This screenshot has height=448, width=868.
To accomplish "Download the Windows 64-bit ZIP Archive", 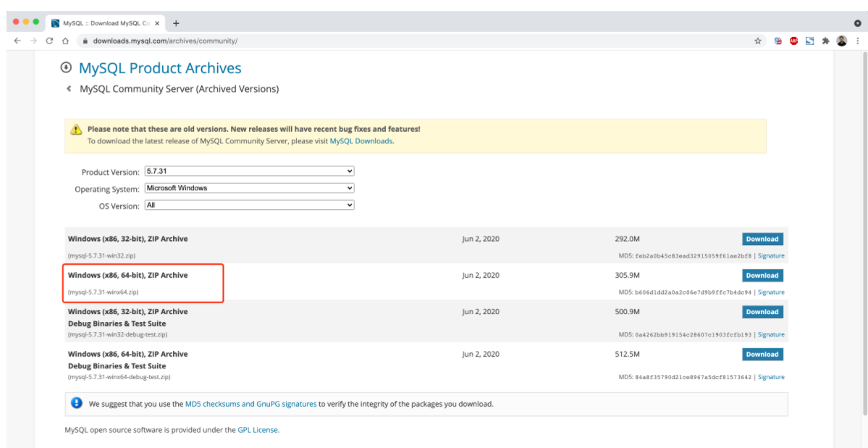I will click(762, 276).
